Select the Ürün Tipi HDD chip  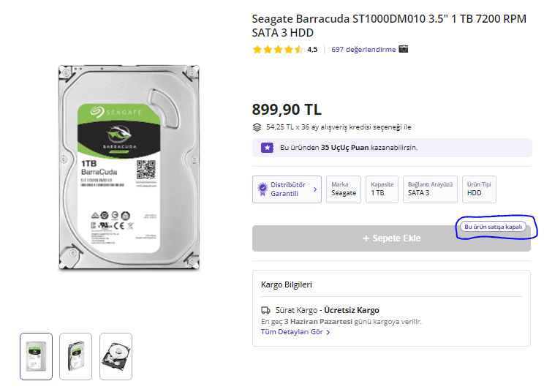pos(479,189)
